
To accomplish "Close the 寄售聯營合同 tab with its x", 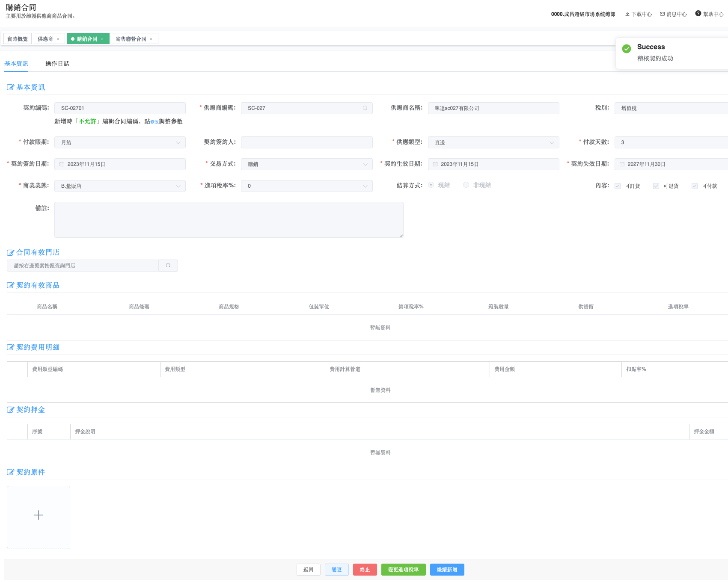I will pyautogui.click(x=151, y=39).
